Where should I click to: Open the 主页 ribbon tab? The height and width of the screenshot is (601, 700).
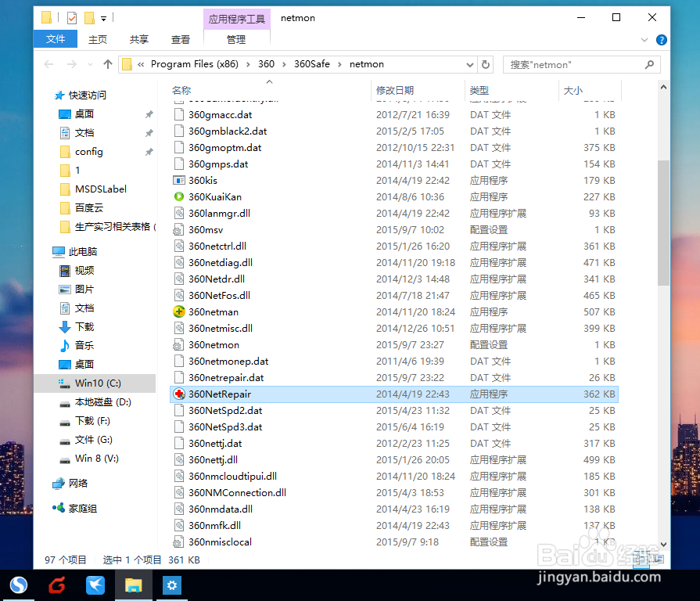tap(97, 40)
